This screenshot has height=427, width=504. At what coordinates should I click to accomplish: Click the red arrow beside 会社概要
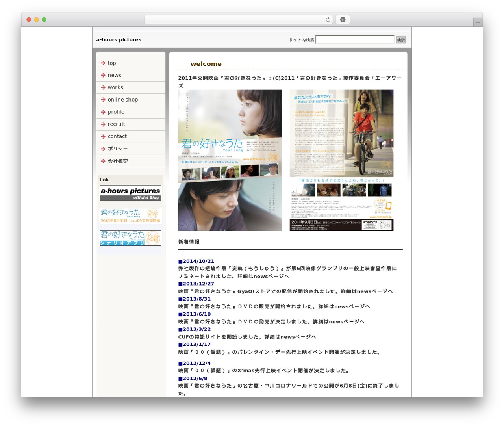click(x=103, y=161)
